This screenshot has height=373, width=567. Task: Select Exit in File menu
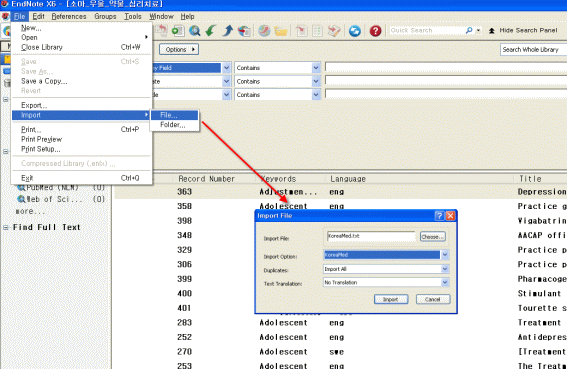(x=81, y=178)
